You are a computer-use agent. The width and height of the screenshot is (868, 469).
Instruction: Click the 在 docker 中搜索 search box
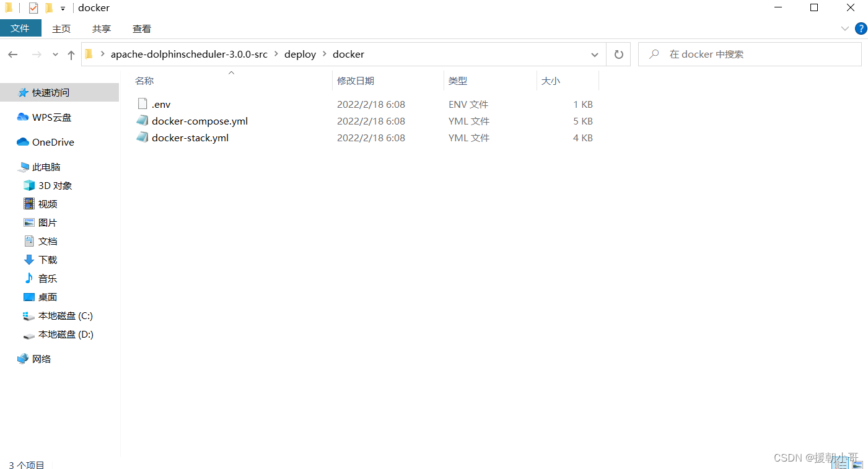coord(750,55)
